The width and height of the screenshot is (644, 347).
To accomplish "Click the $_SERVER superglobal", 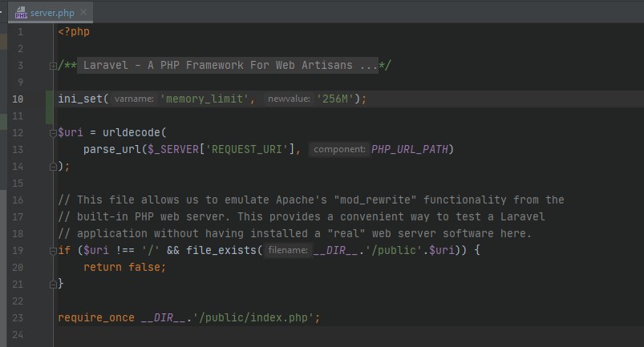I will 173,149.
